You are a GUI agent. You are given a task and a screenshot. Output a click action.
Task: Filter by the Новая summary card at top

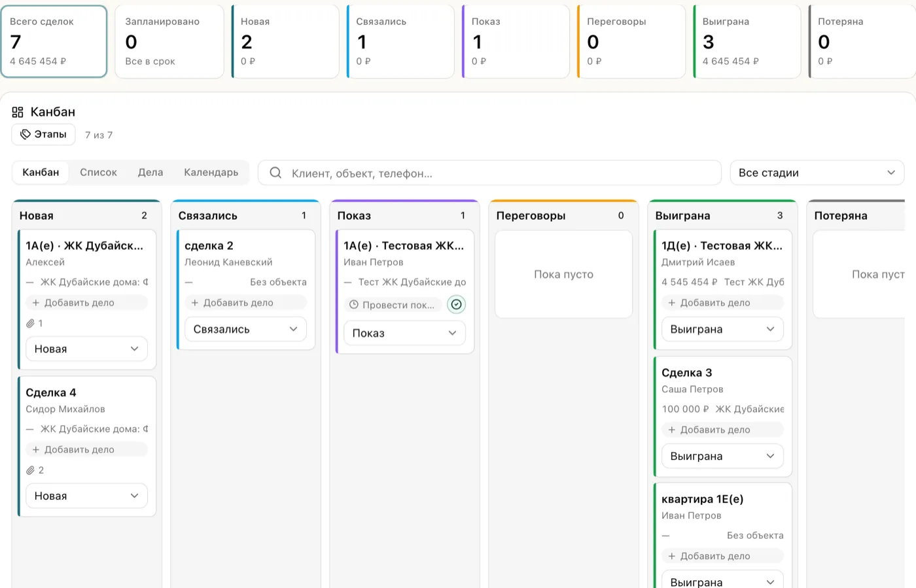click(x=285, y=41)
